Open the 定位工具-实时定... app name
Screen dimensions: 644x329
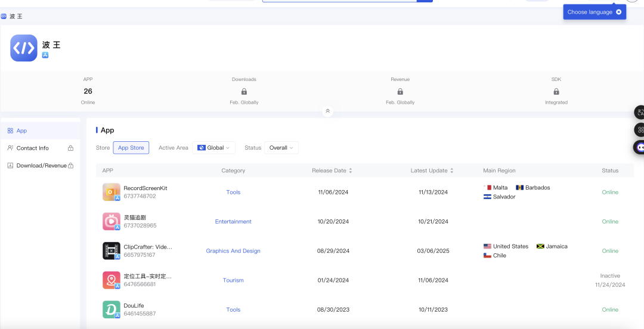tap(147, 276)
